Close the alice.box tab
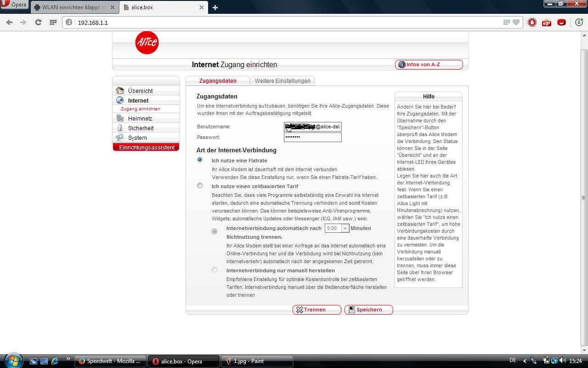 202,7
